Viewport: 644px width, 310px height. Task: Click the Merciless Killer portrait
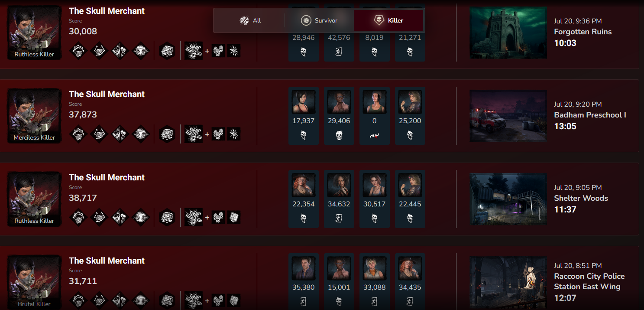[35, 116]
